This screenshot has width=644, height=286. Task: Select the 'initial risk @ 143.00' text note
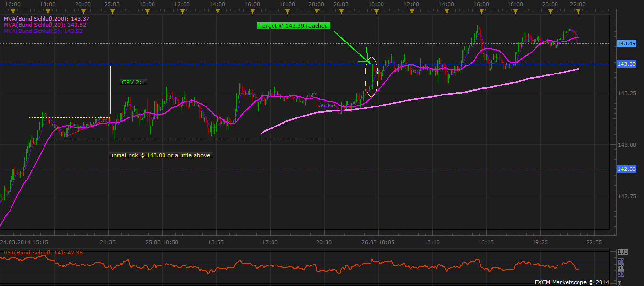point(160,155)
